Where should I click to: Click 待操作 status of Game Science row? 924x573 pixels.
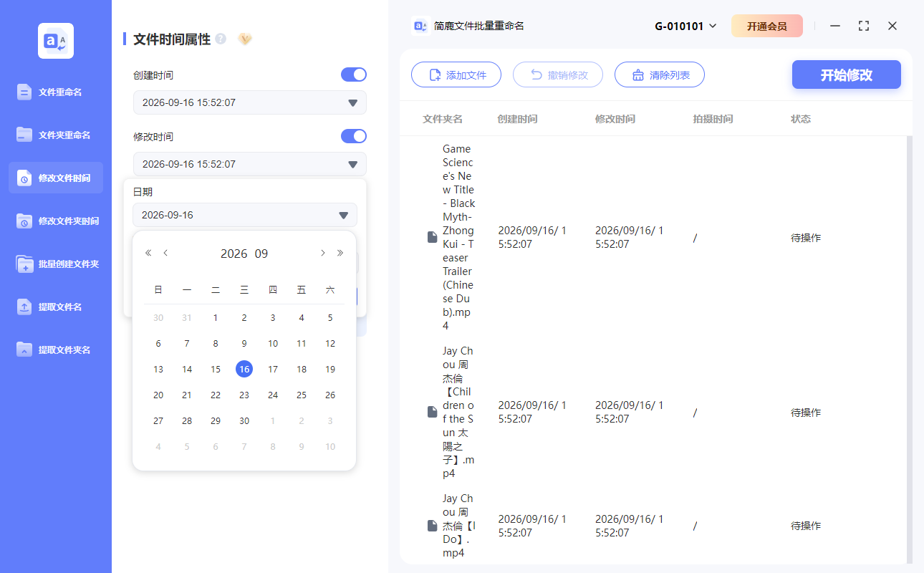[x=806, y=238]
